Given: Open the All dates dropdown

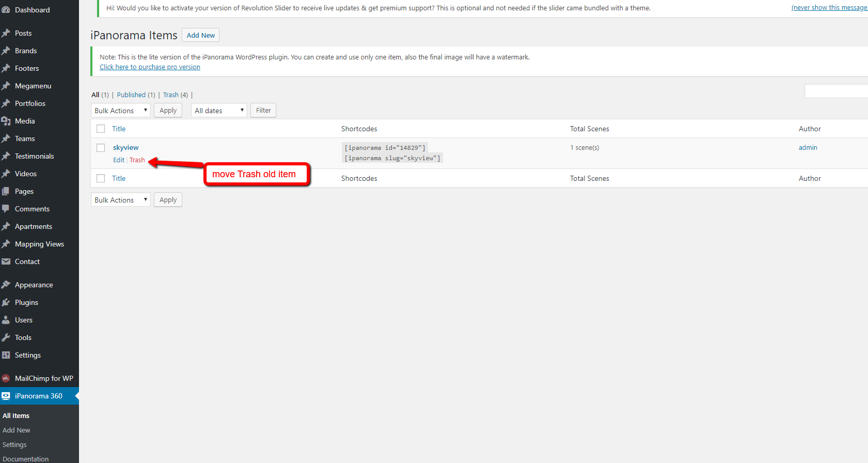Looking at the screenshot, I should click(219, 111).
